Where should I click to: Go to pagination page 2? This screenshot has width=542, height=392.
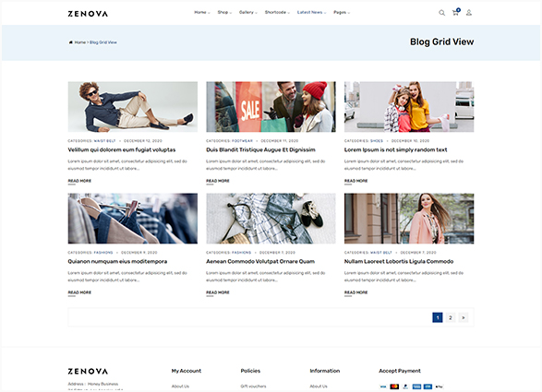coord(451,317)
